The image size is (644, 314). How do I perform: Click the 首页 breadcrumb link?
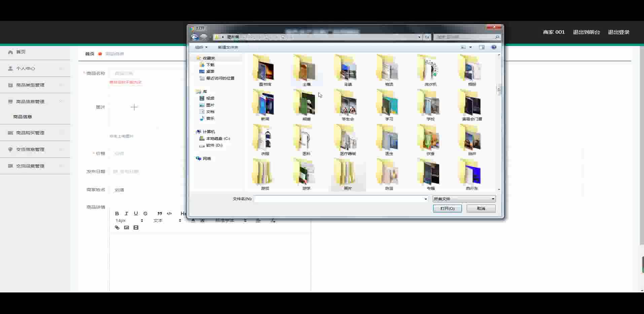point(90,54)
